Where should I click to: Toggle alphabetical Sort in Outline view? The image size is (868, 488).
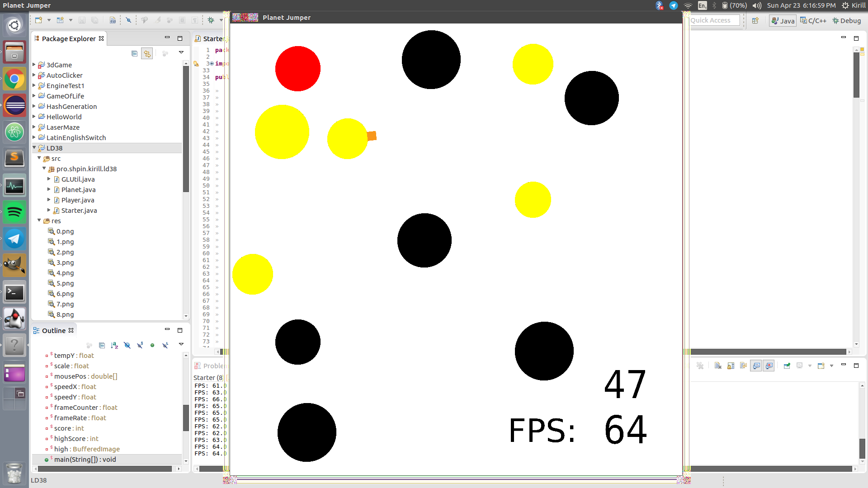tap(114, 345)
